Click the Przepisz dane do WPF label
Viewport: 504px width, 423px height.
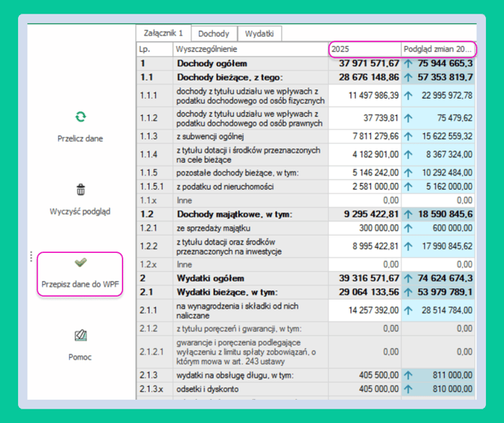click(80, 285)
